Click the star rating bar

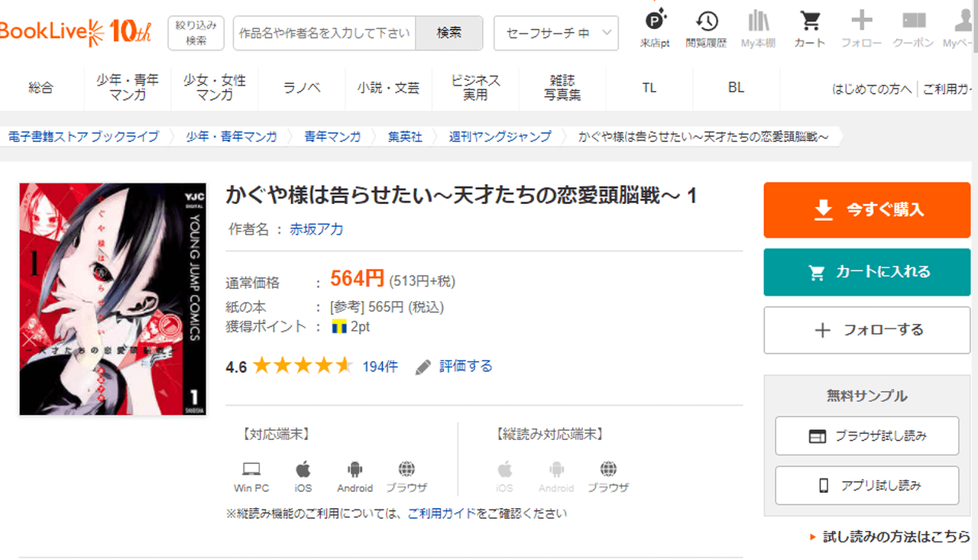coord(302,367)
